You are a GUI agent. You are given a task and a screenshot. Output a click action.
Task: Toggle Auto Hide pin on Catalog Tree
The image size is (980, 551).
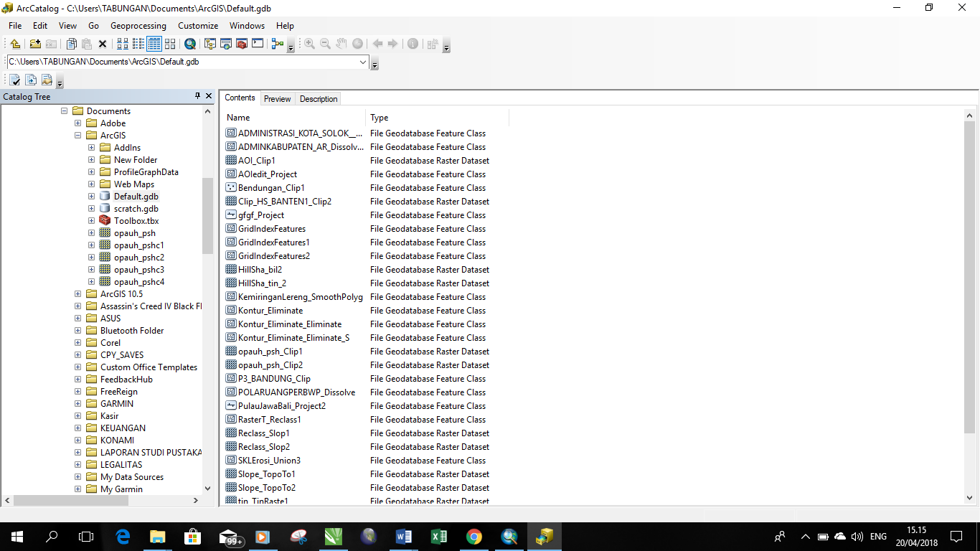pyautogui.click(x=198, y=95)
